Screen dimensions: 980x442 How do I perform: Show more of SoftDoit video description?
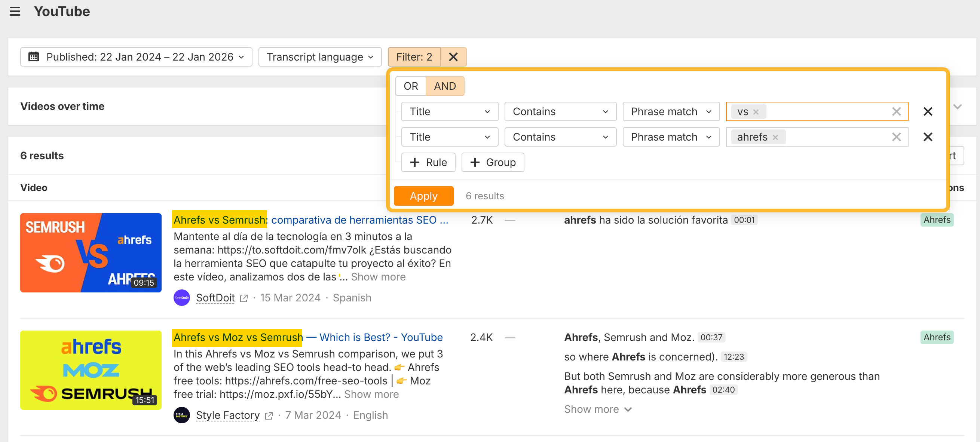tap(378, 277)
